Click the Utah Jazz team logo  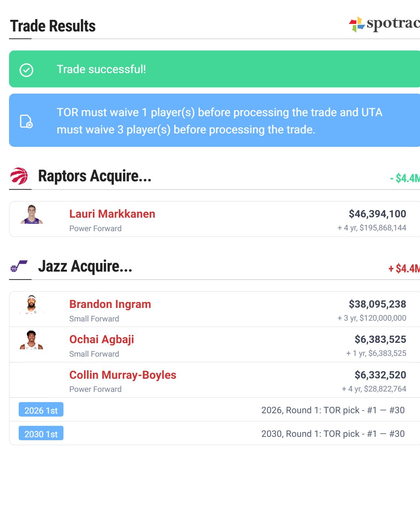pos(19,266)
